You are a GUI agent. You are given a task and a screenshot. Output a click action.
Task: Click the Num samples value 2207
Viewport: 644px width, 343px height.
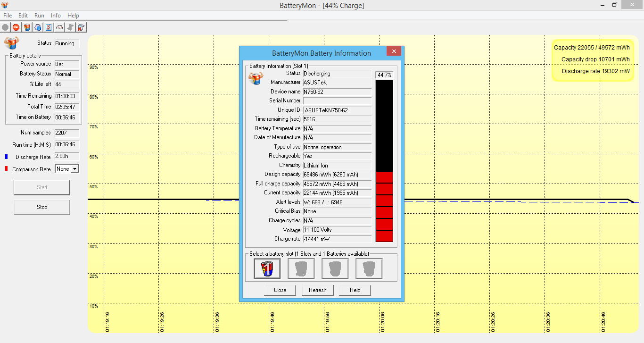point(67,133)
